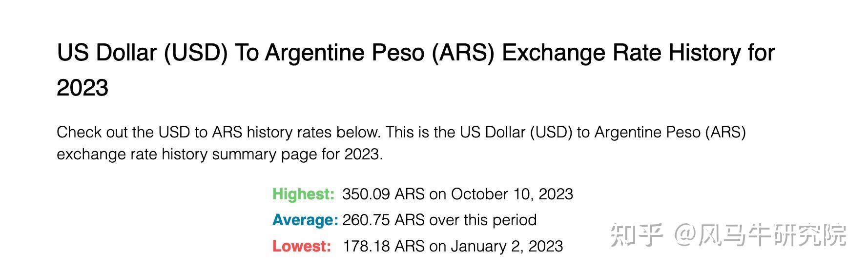
Task: Click "US Dollar (USD)" in the description paragraph
Action: [516, 132]
